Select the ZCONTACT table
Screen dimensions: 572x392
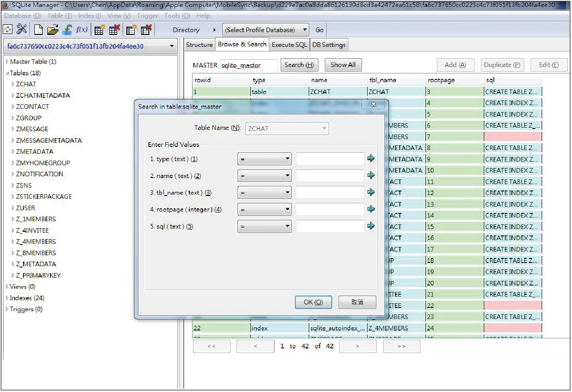coord(32,106)
